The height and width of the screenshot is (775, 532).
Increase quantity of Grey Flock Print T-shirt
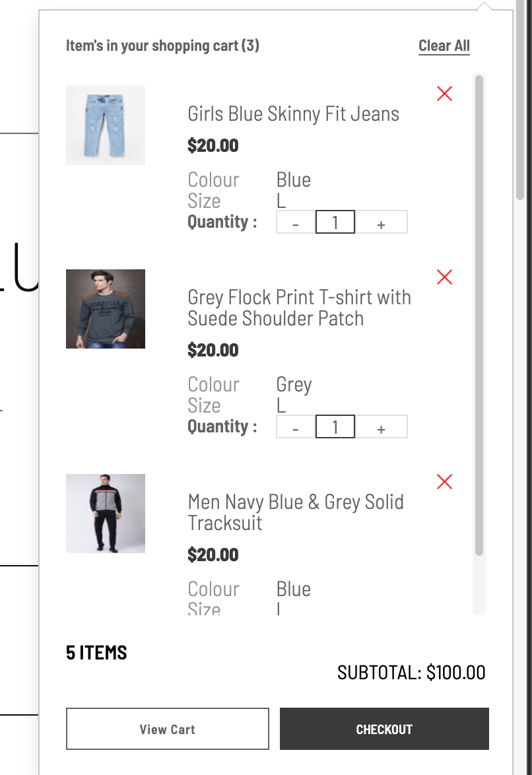click(381, 428)
